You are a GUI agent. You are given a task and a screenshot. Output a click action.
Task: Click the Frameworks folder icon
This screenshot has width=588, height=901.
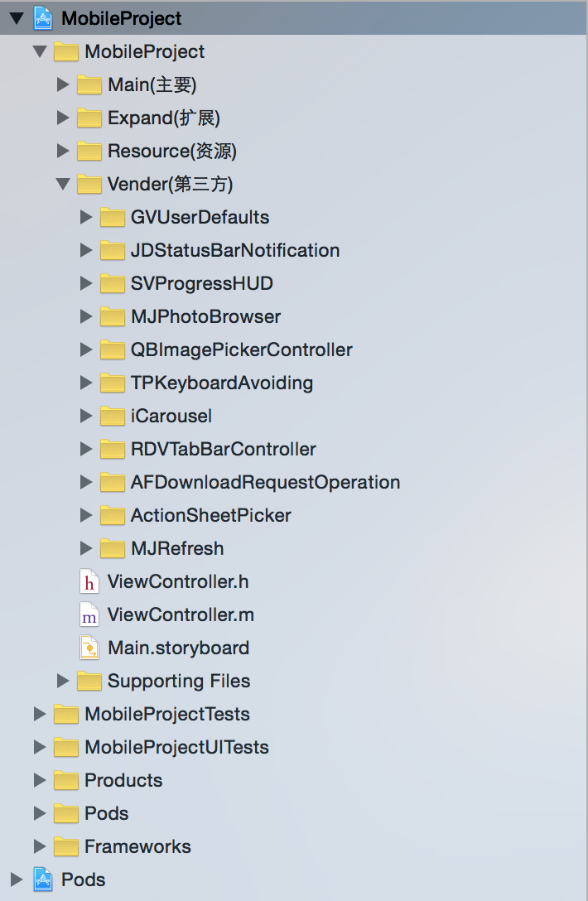tap(65, 846)
